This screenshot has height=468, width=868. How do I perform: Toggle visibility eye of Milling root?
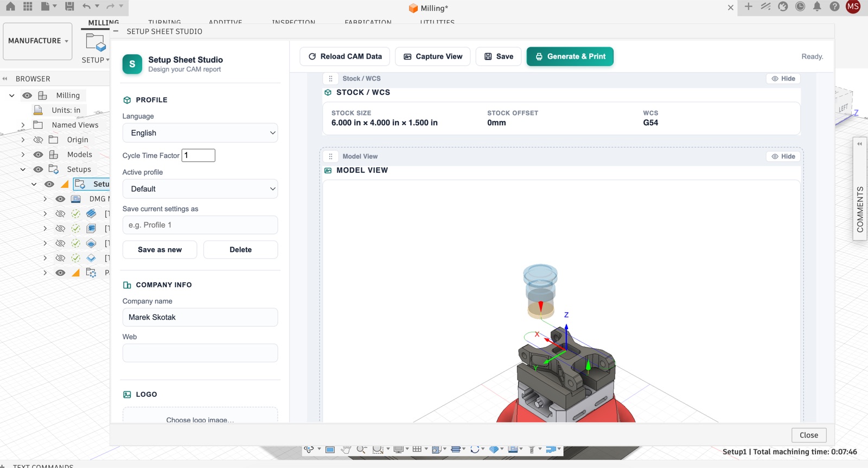[x=27, y=96]
